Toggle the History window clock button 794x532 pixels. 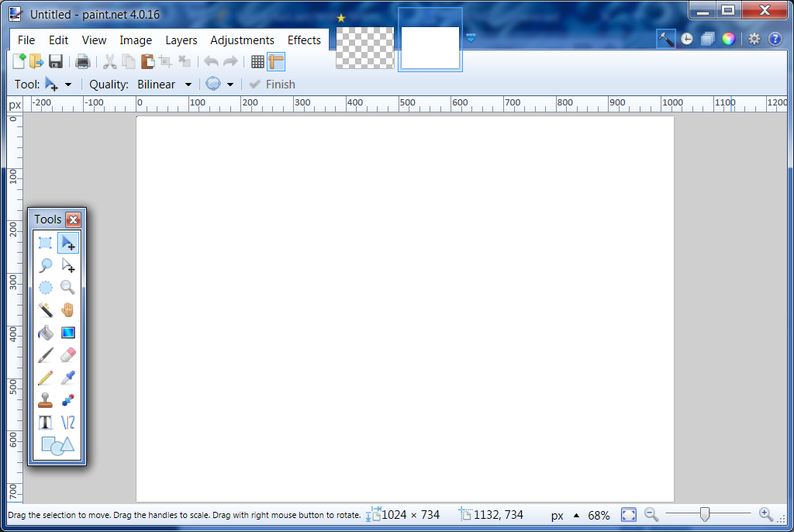click(x=687, y=39)
